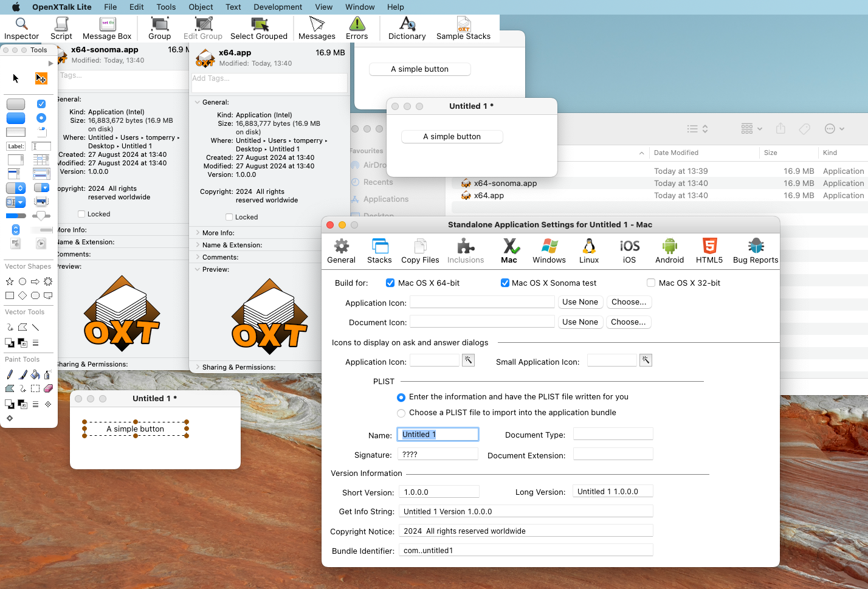Collapse Preview in x64.app info

pyautogui.click(x=198, y=269)
